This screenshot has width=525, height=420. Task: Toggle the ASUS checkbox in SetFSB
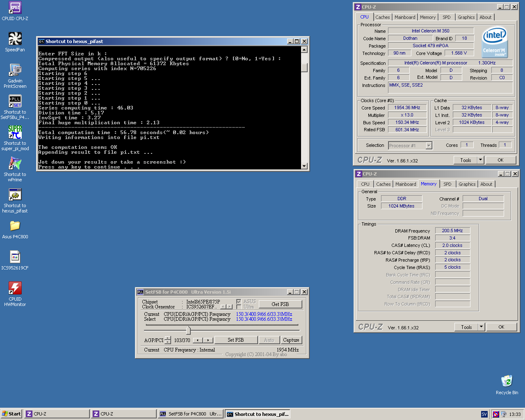coord(239,301)
